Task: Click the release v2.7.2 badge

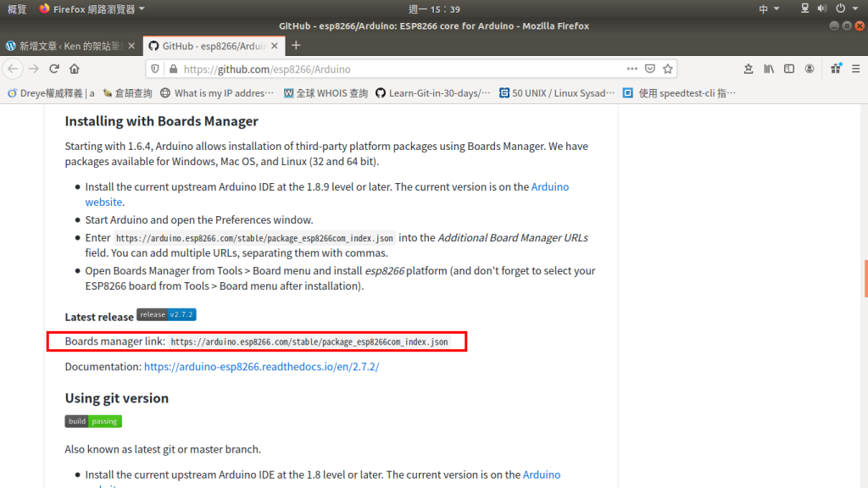Action: coord(166,315)
